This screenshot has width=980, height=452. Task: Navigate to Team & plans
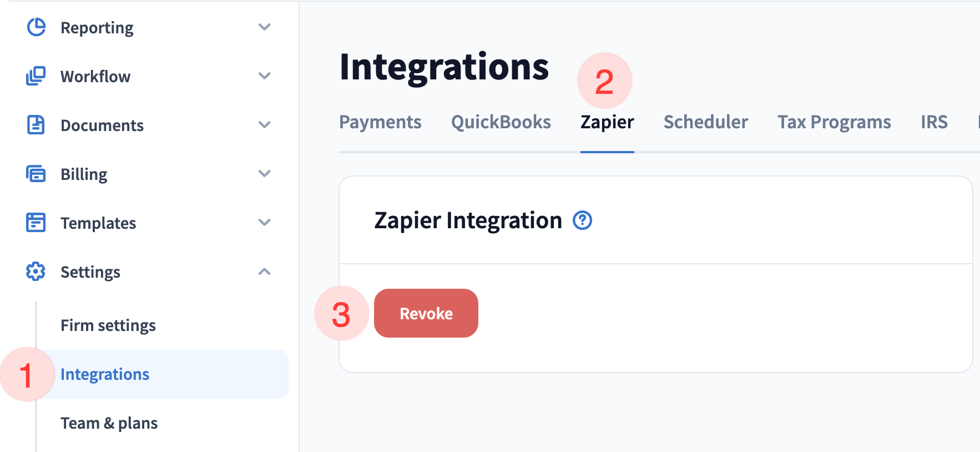(x=109, y=423)
